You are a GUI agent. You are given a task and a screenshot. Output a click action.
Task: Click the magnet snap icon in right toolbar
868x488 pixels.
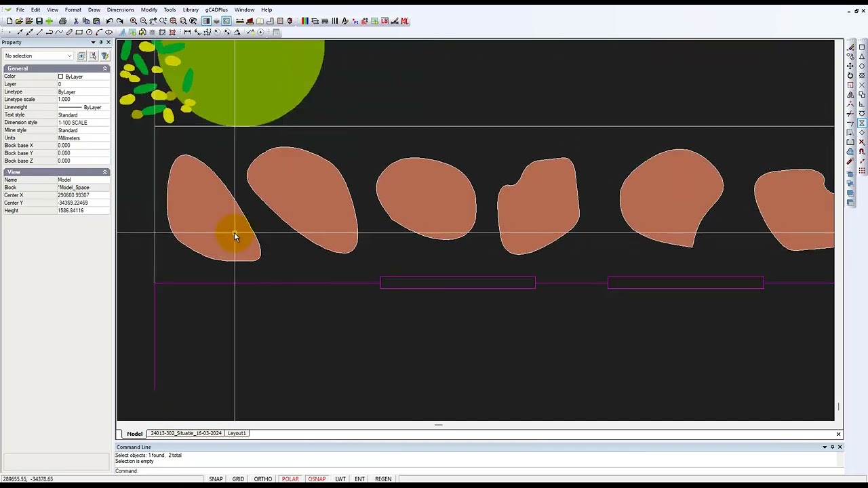pos(862,151)
